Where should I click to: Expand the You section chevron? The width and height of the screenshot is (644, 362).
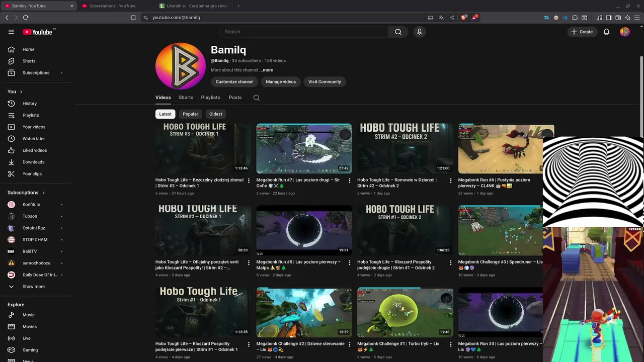[x=21, y=92]
